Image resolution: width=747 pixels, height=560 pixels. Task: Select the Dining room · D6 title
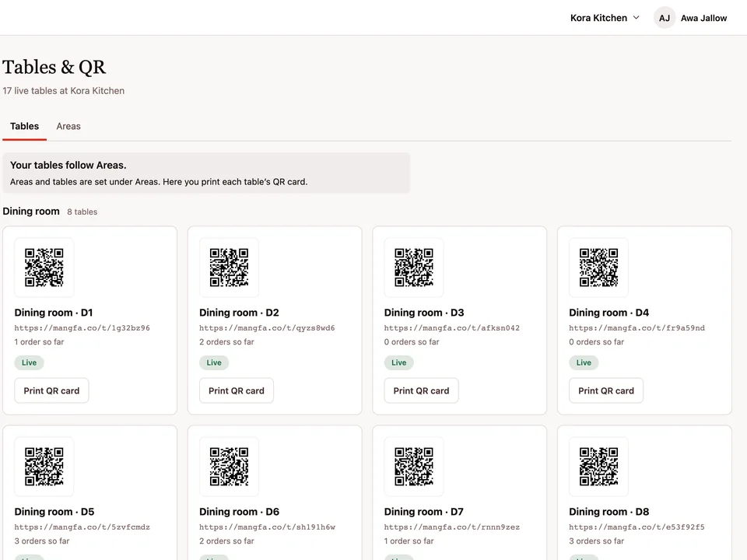239,512
